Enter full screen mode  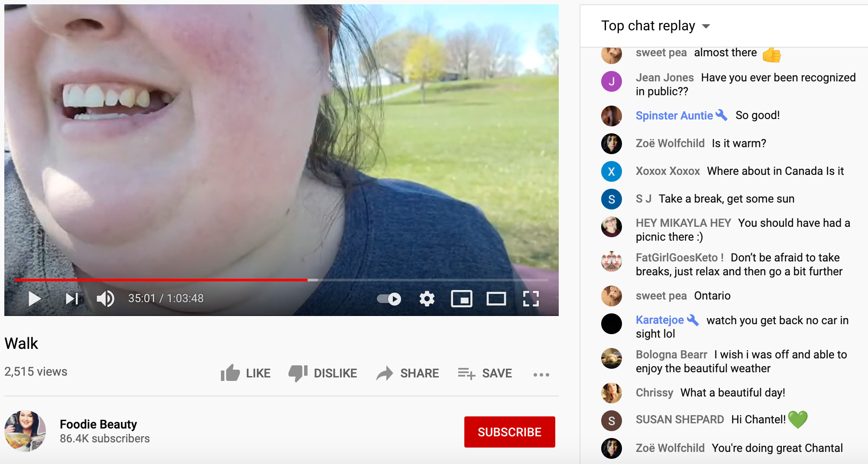pos(531,299)
